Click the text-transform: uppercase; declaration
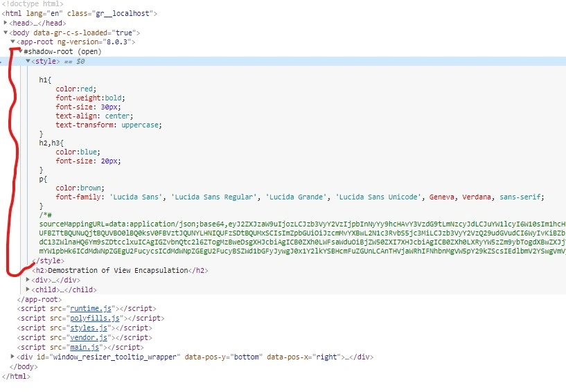Screen dimensions: 566x392 tap(109, 125)
